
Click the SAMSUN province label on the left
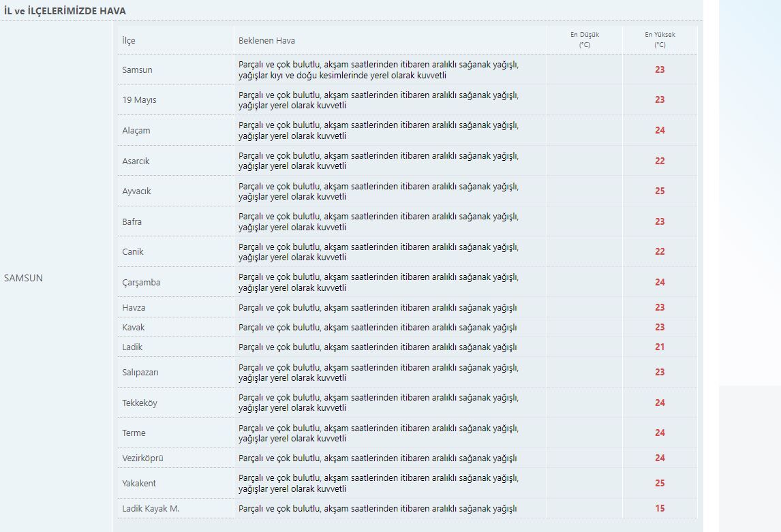[x=23, y=278]
